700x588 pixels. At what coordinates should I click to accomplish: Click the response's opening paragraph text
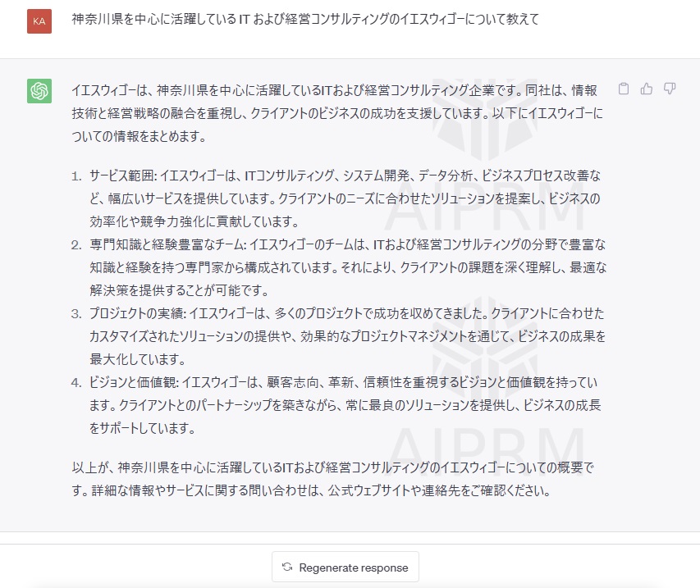click(x=337, y=113)
